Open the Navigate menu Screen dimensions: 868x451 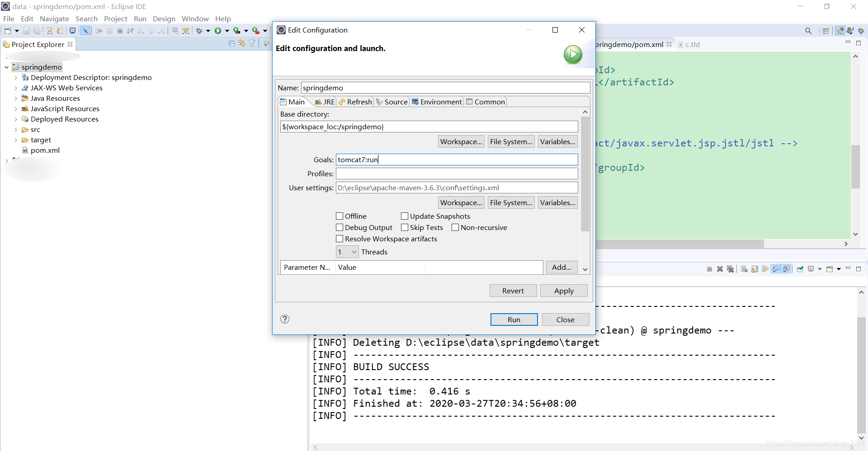(54, 19)
